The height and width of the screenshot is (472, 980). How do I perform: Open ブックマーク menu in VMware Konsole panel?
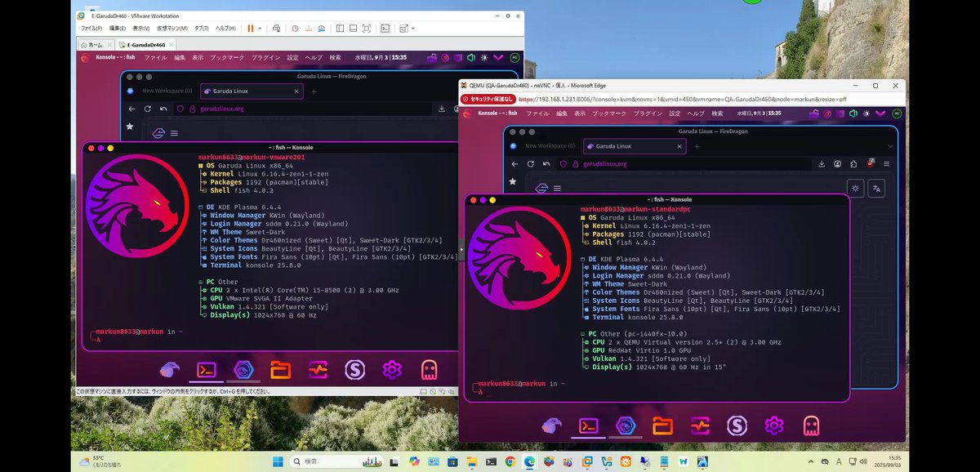[x=227, y=58]
